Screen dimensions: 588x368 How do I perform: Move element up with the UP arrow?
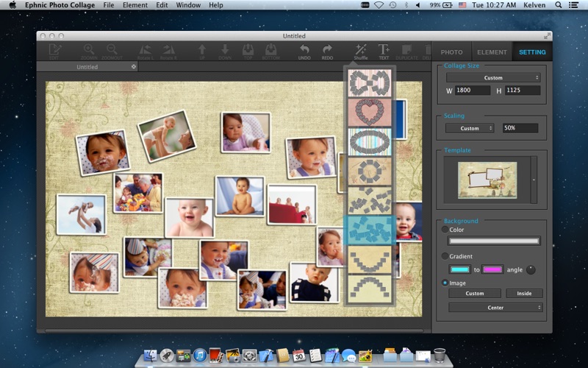point(202,52)
